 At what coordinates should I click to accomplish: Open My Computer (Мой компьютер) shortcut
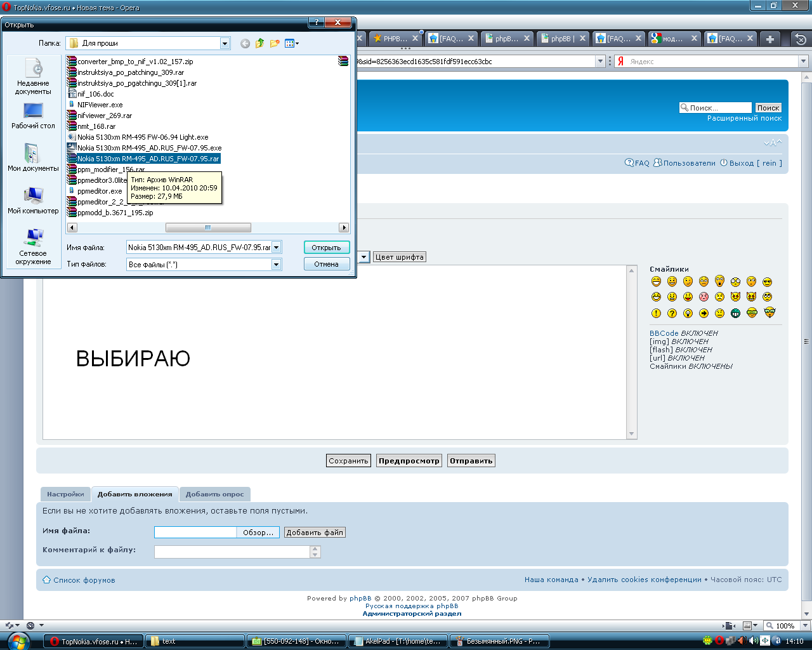[x=33, y=200]
